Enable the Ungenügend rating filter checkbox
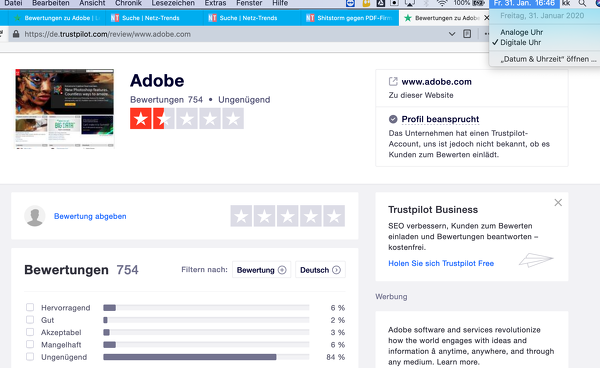Viewport: 600px width, 368px height. point(30,357)
